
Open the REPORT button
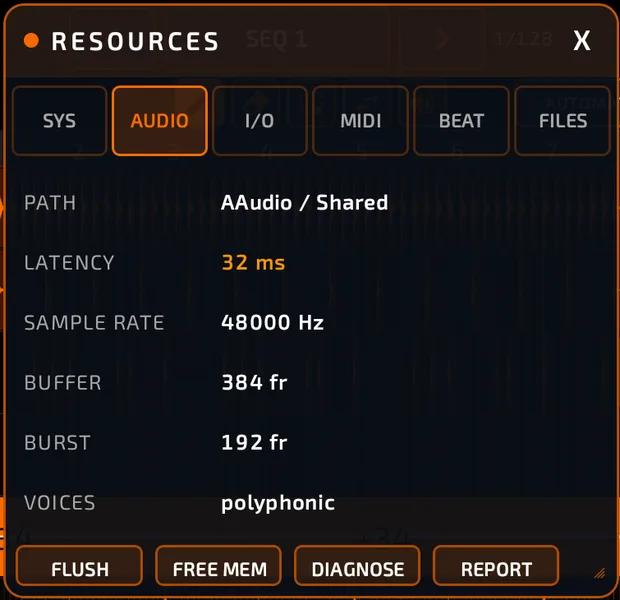point(496,566)
